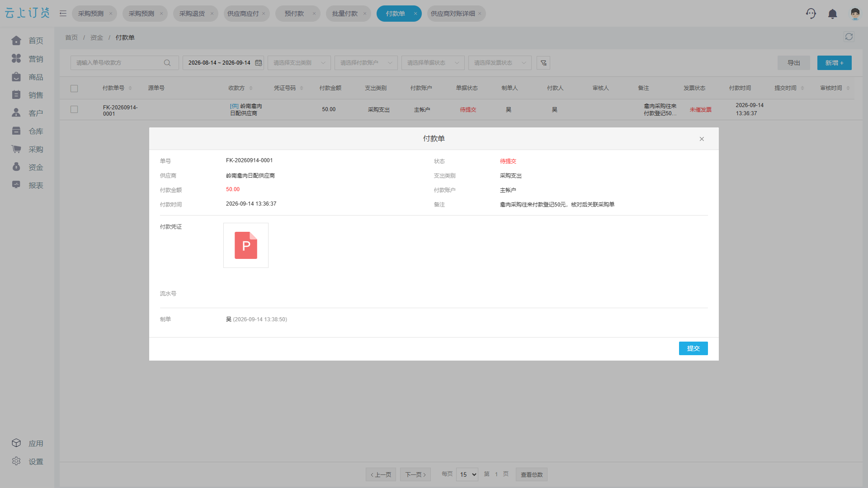Open user avatar menu
868x488 pixels.
[x=855, y=14]
